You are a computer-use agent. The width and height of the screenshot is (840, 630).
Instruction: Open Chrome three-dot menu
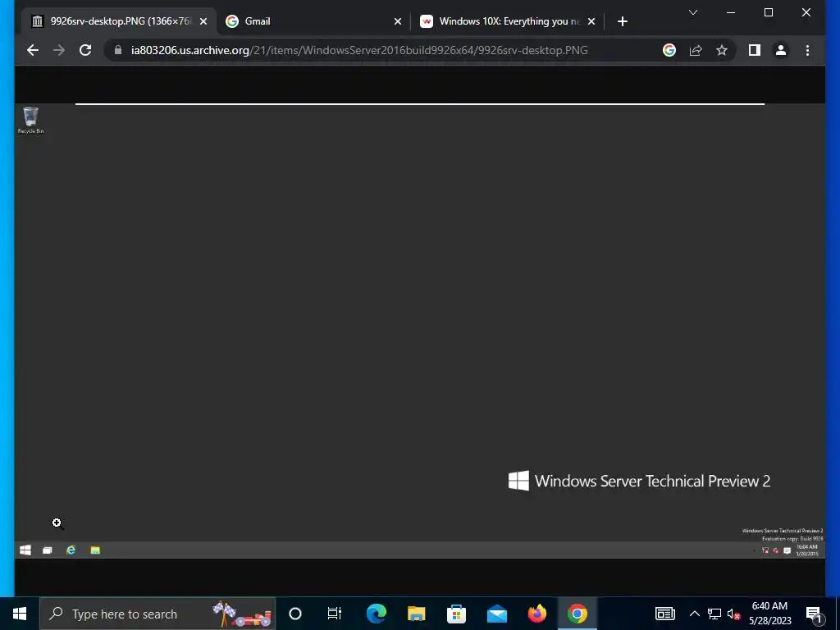807,50
